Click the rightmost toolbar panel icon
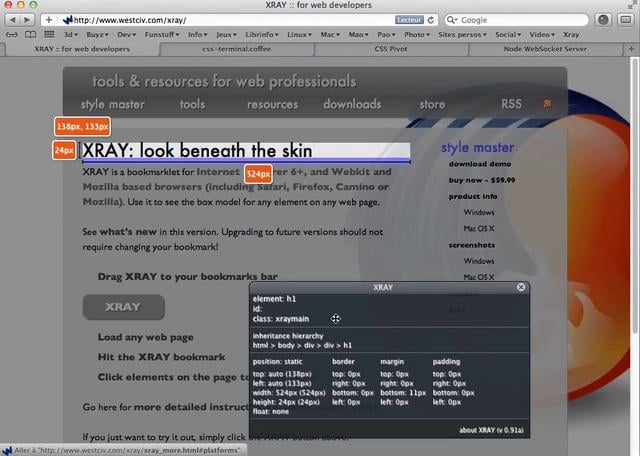 pos(626,20)
